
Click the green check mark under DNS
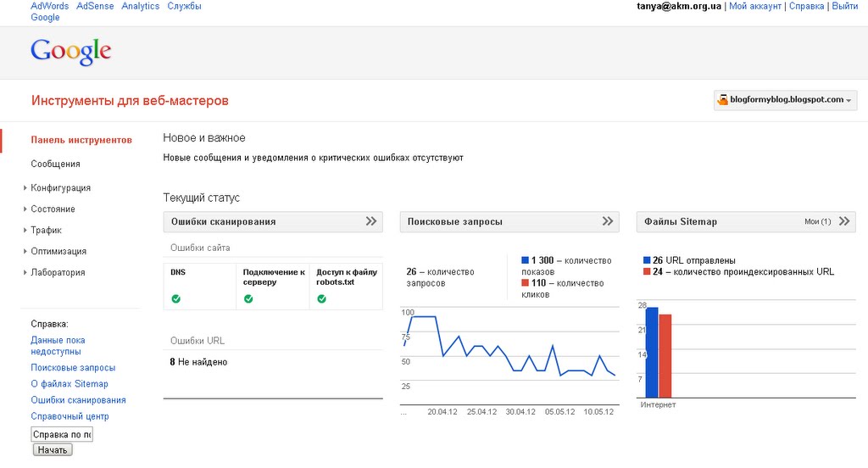(x=176, y=299)
